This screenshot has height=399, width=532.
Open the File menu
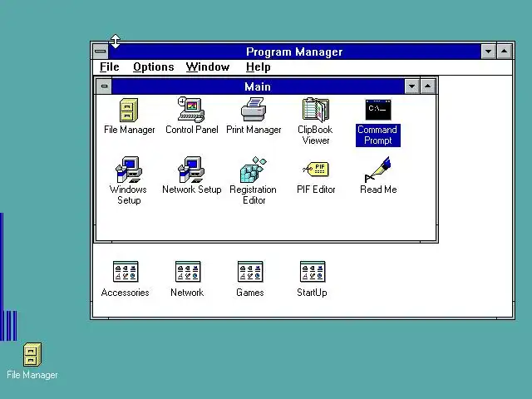click(109, 66)
